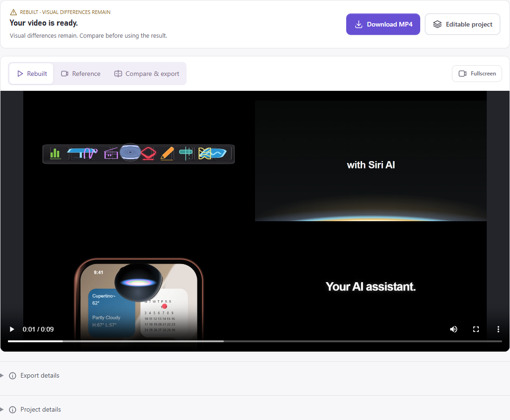This screenshot has width=510, height=420.
Task: Open the Compare & export tab
Action: (x=147, y=74)
